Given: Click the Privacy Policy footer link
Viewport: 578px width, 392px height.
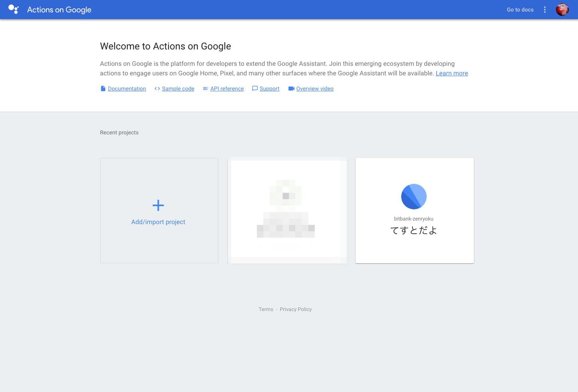Looking at the screenshot, I should (296, 309).
